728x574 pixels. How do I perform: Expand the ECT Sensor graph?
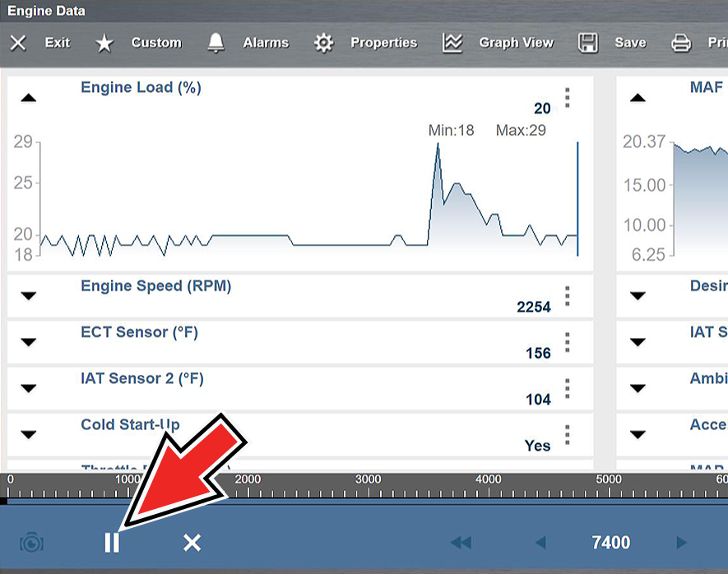click(x=29, y=342)
